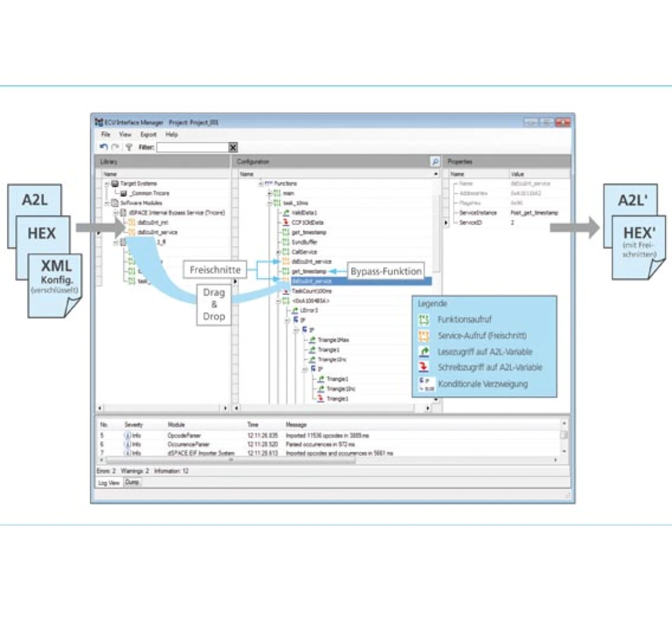672x625 pixels.
Task: Click the green function icon beside main
Action: (277, 193)
